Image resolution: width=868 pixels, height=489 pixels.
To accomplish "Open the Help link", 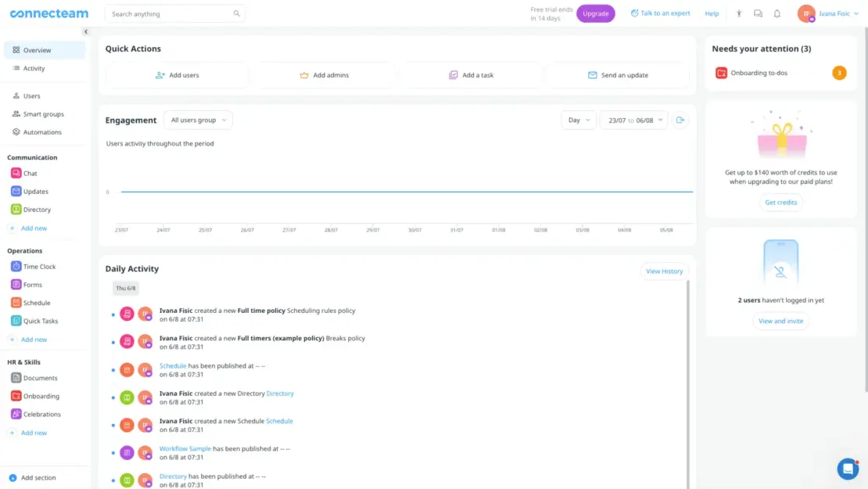I will coord(712,14).
